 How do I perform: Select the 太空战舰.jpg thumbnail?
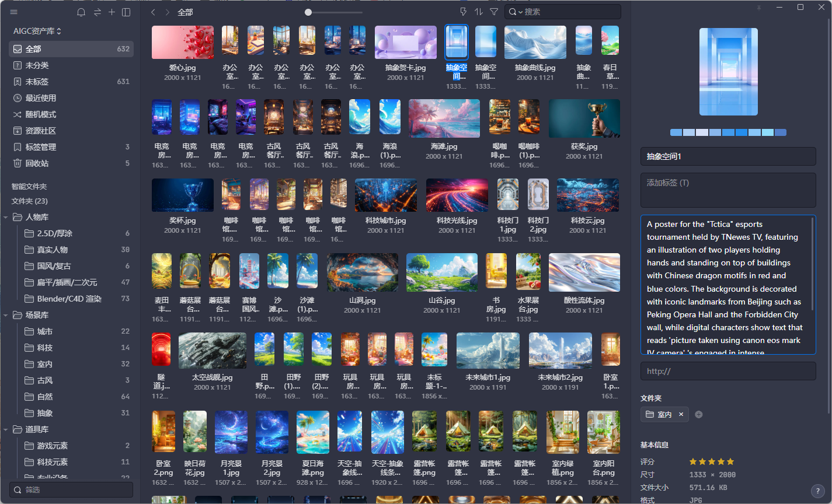pyautogui.click(x=213, y=351)
